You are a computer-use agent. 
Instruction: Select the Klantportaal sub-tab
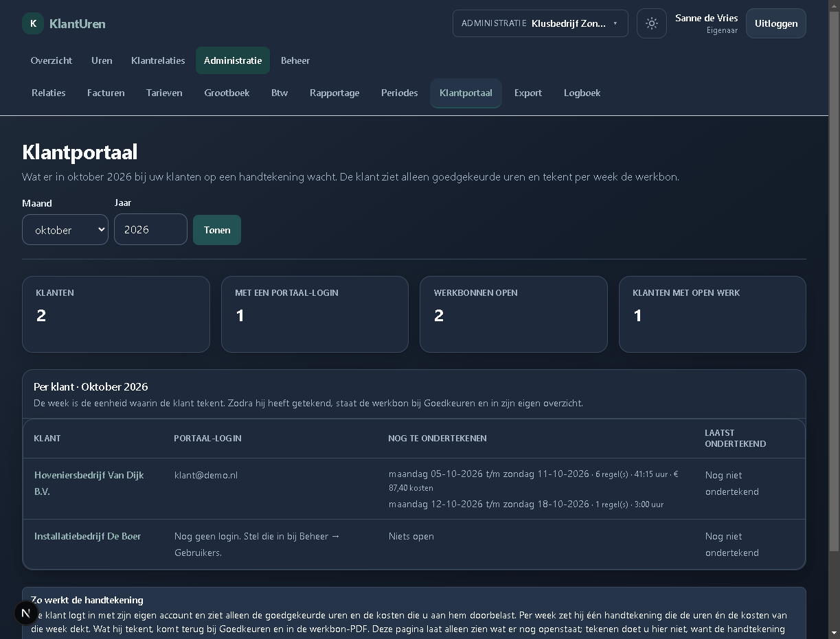coord(466,93)
